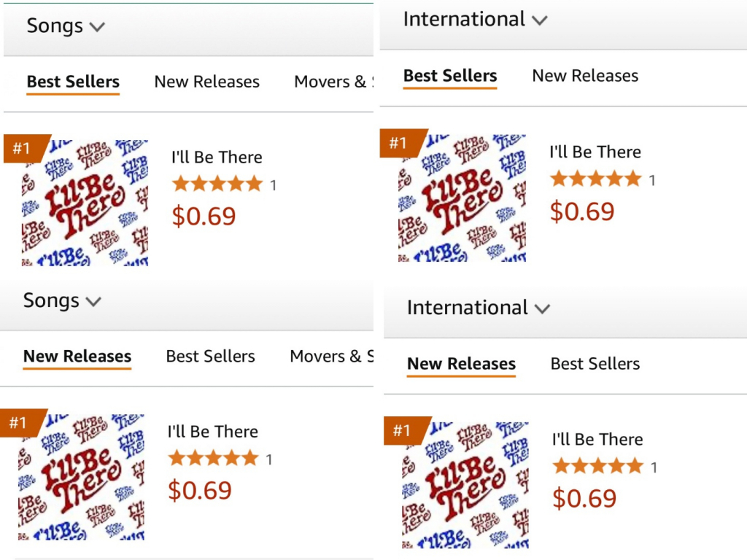The height and width of the screenshot is (560, 747).
Task: Open International dropdown above selected Best Sellers tab
Action: tap(474, 20)
